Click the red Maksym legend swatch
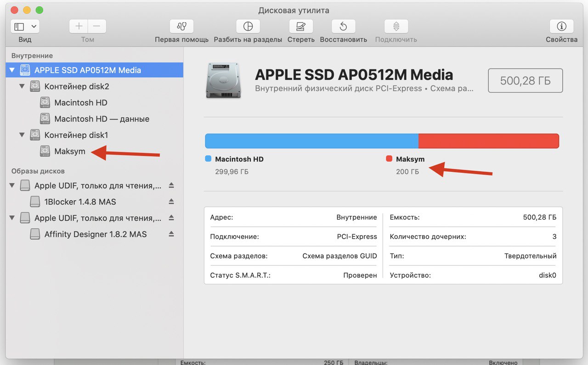The image size is (588, 365). (389, 159)
